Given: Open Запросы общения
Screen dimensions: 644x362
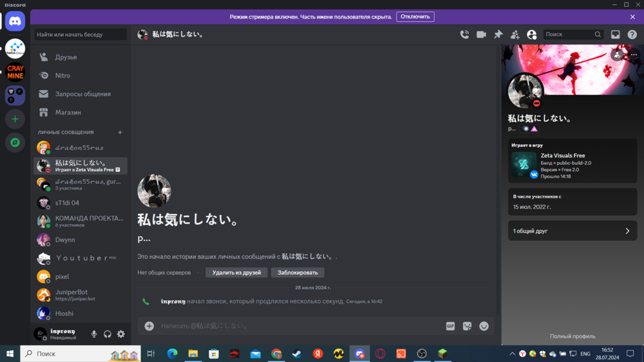Looking at the screenshot, I should click(80, 94).
